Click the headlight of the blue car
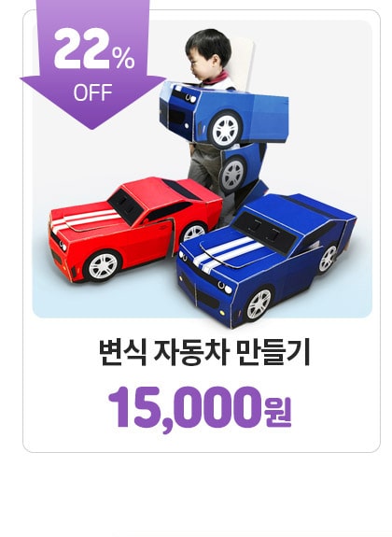This screenshot has height=537, width=392. point(224,287)
